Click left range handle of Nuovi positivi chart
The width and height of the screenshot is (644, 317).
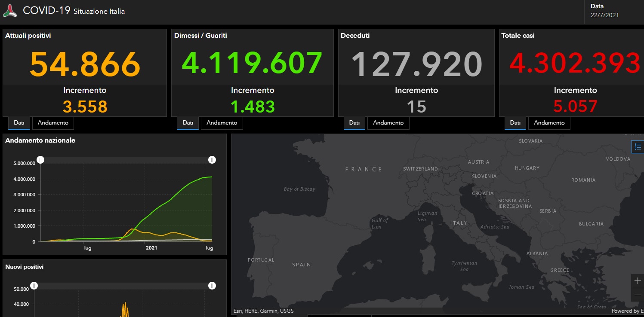(34, 286)
